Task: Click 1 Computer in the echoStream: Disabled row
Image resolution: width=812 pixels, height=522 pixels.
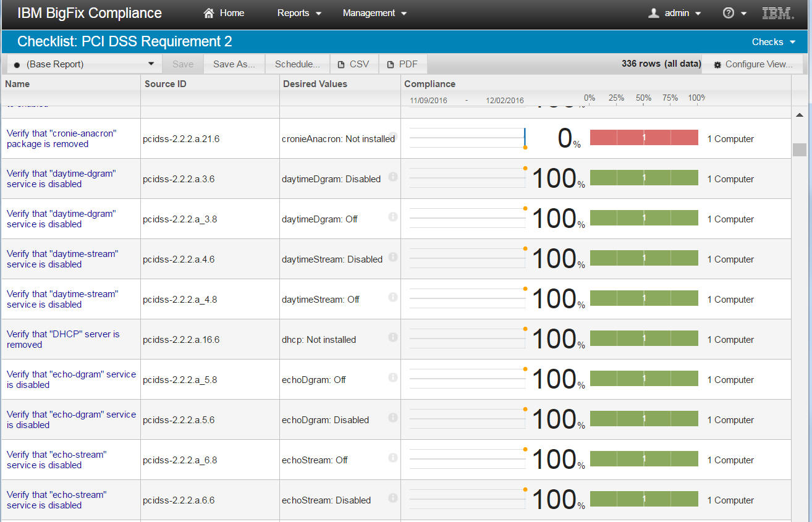Action: pyautogui.click(x=730, y=500)
